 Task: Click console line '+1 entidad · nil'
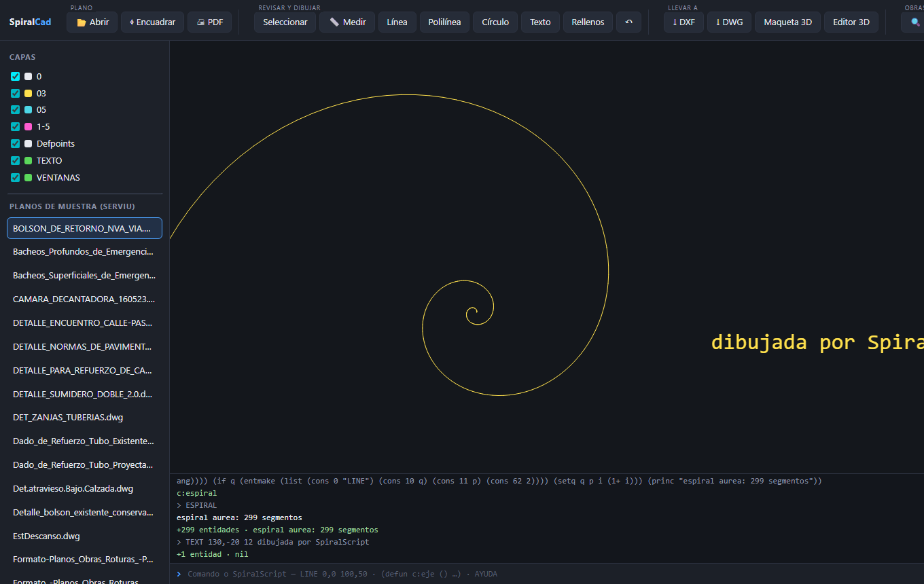[x=212, y=554]
